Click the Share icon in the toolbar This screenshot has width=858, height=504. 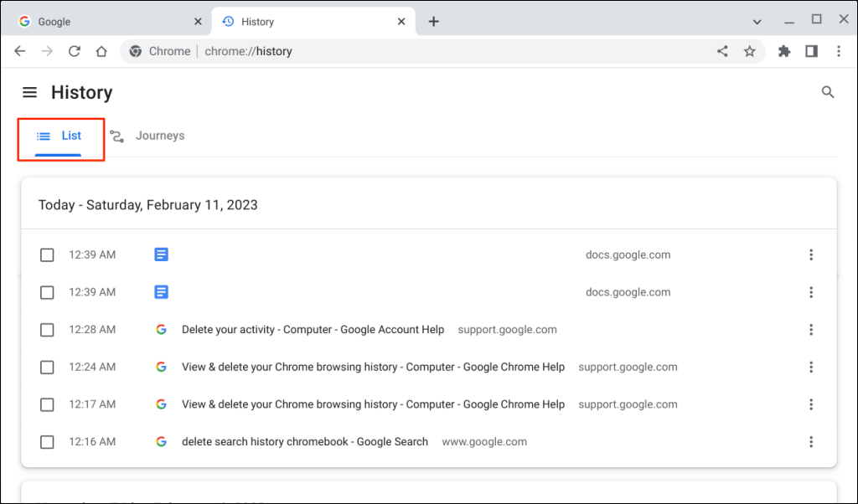(x=722, y=51)
